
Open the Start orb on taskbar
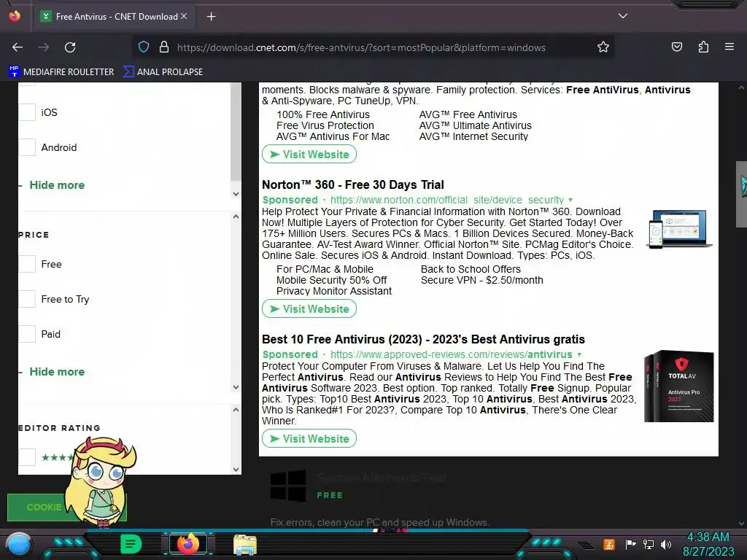tap(19, 545)
